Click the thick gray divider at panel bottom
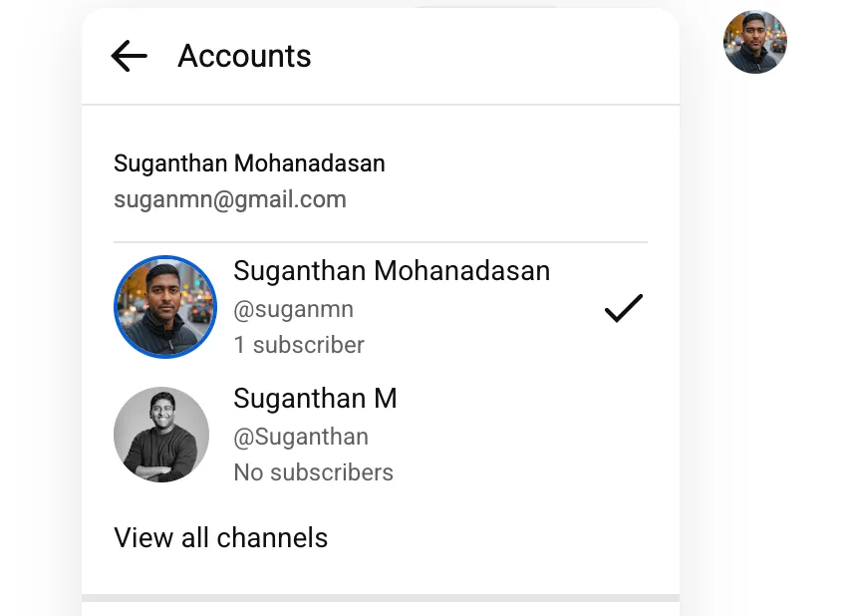847x616 pixels. (381, 598)
